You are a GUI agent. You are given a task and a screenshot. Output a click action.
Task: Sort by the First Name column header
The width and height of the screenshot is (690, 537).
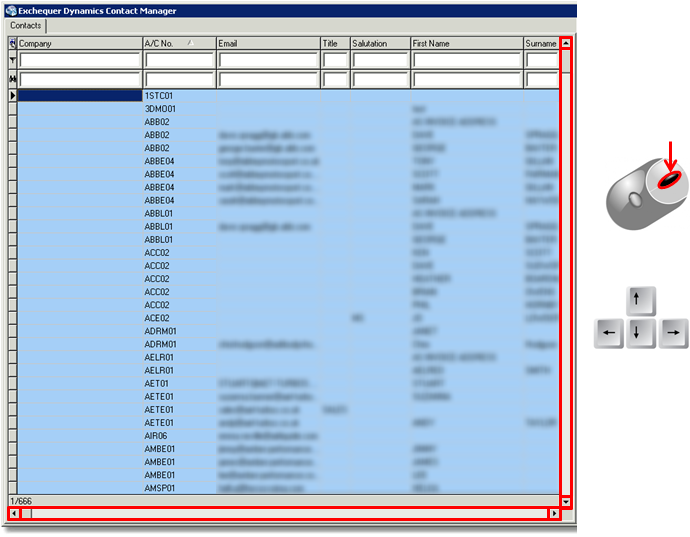467,44
